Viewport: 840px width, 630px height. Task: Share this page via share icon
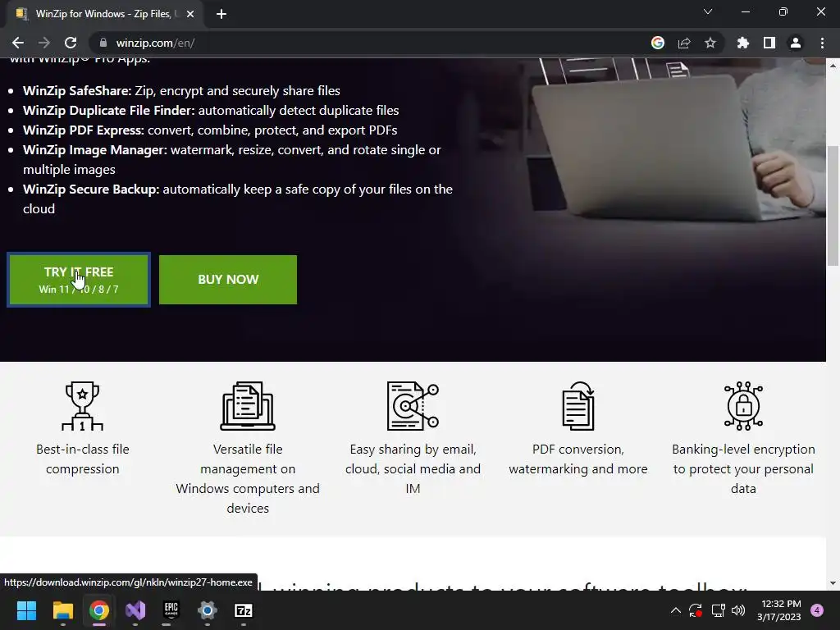pos(684,43)
